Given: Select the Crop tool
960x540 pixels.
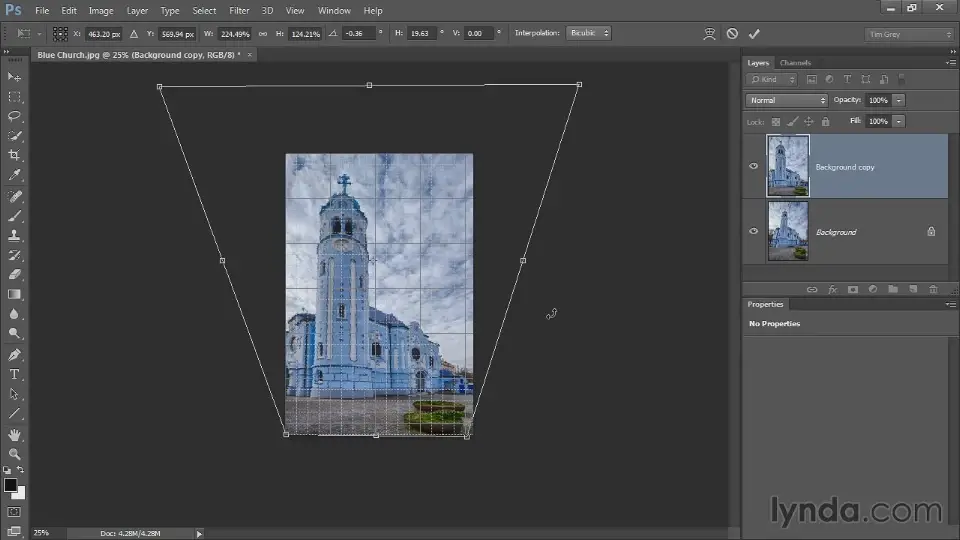Looking at the screenshot, I should [15, 155].
